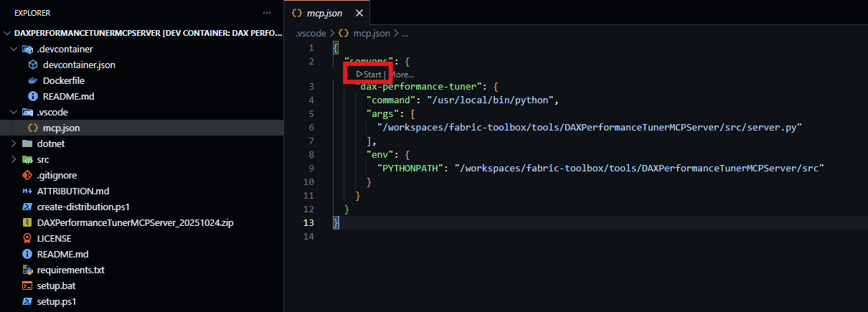Open requirements.txt in the file tree
Image resolution: width=868 pixels, height=312 pixels.
(70, 270)
